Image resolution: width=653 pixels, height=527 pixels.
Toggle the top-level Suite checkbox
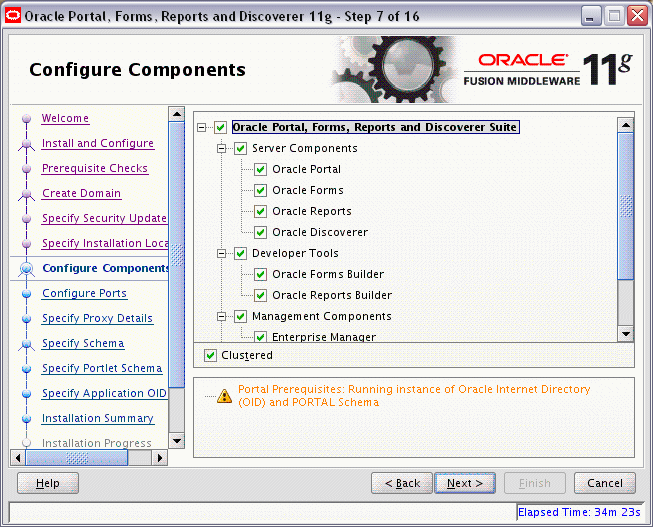[x=221, y=127]
